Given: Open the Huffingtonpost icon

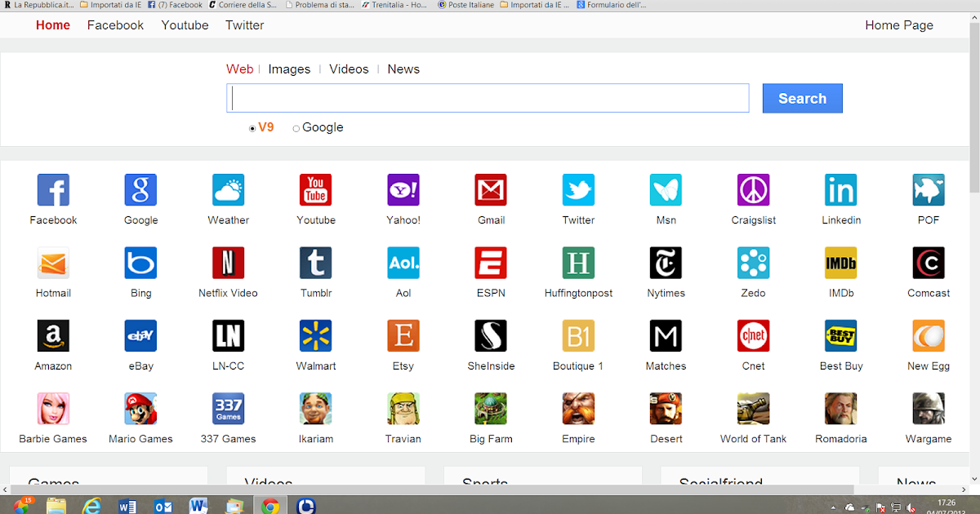Looking at the screenshot, I should 578,263.
